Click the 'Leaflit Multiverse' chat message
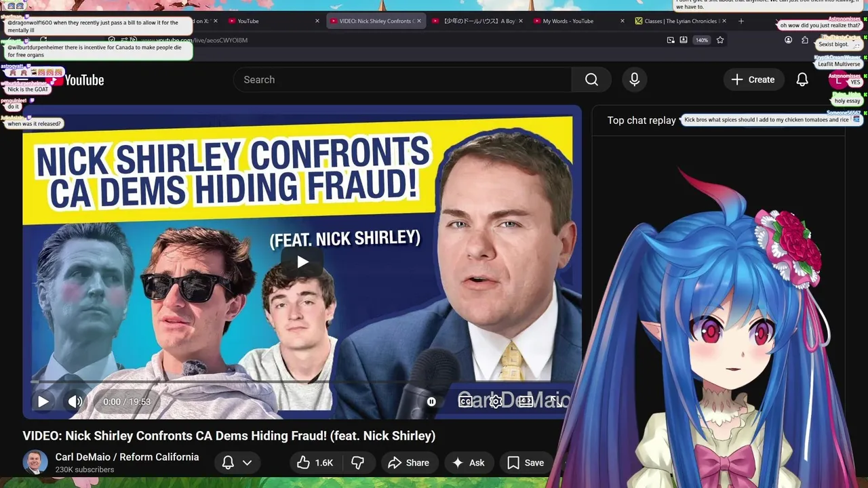 pyautogui.click(x=838, y=64)
